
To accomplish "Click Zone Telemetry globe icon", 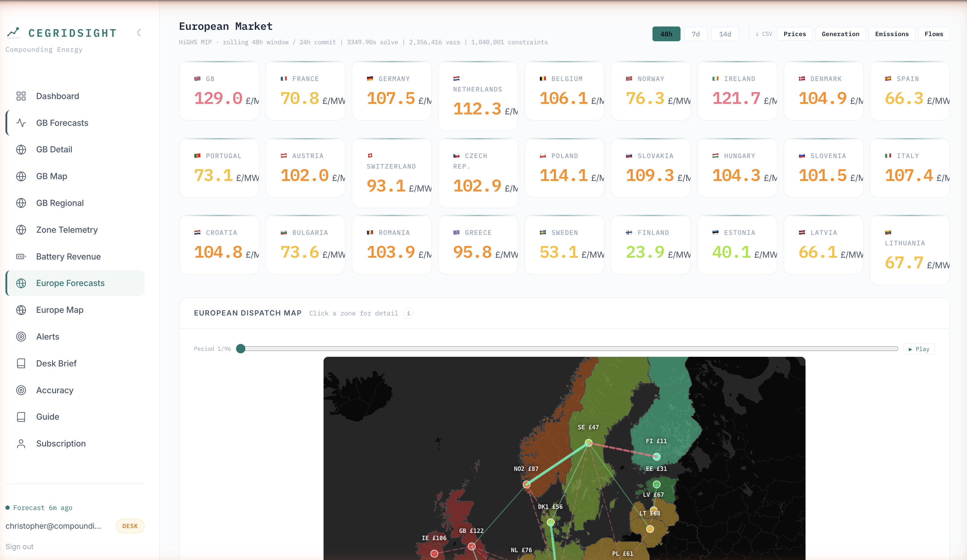I will [21, 230].
